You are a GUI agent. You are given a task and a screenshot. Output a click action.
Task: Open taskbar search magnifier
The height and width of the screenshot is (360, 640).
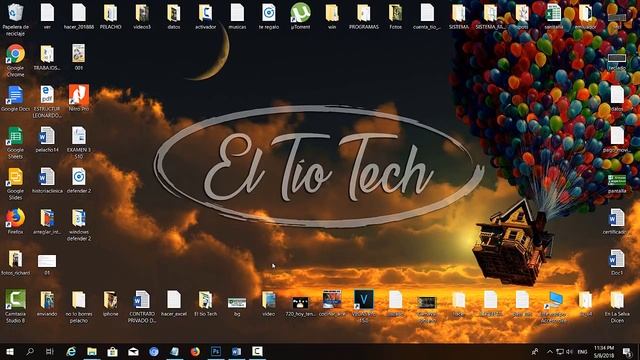point(30,352)
